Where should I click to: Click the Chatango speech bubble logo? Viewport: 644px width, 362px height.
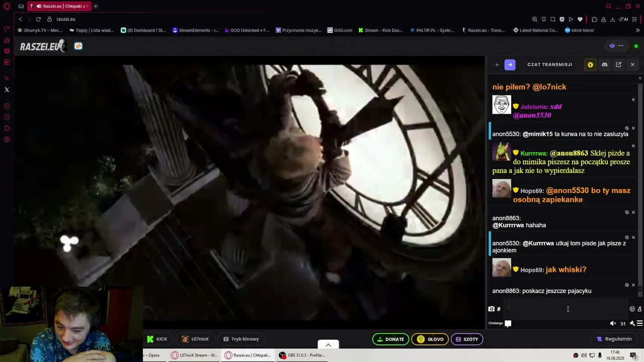click(508, 324)
